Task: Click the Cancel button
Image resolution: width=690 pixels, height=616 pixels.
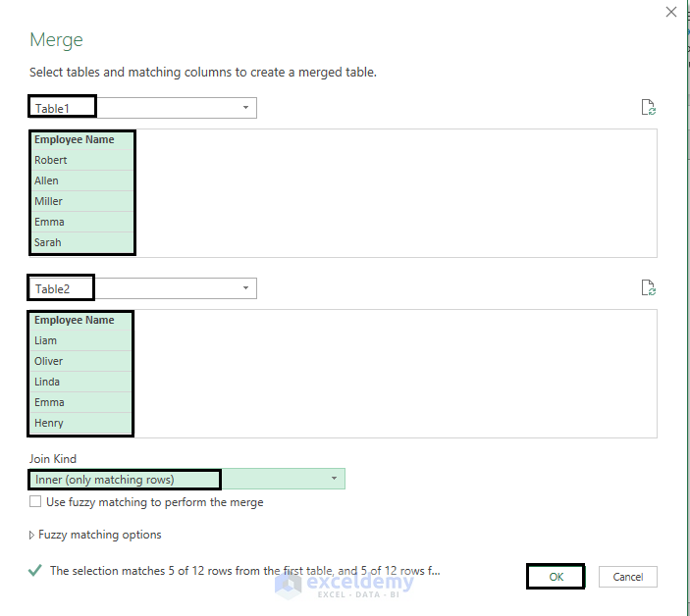Action: coord(627,577)
